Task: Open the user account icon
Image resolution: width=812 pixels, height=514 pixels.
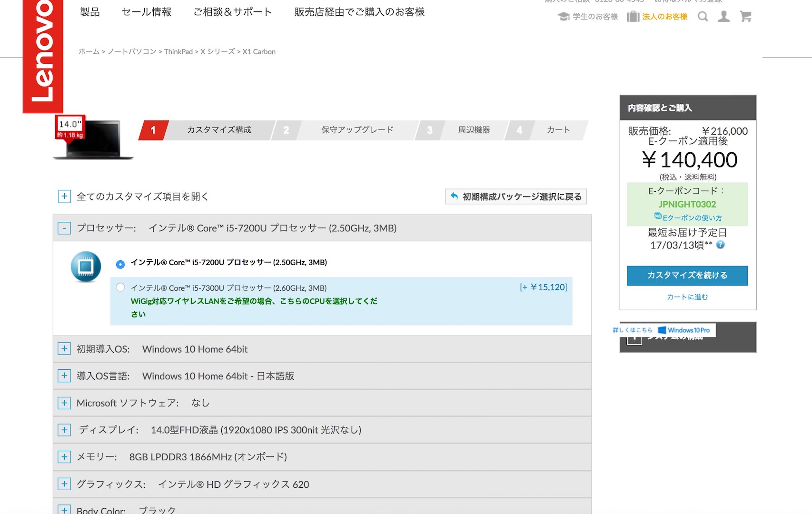Action: pyautogui.click(x=724, y=17)
